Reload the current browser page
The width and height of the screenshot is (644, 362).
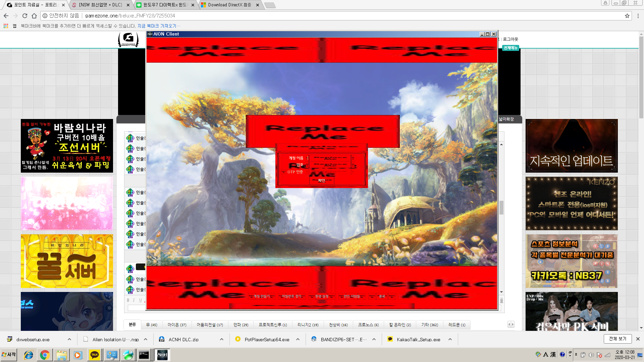pyautogui.click(x=25, y=16)
